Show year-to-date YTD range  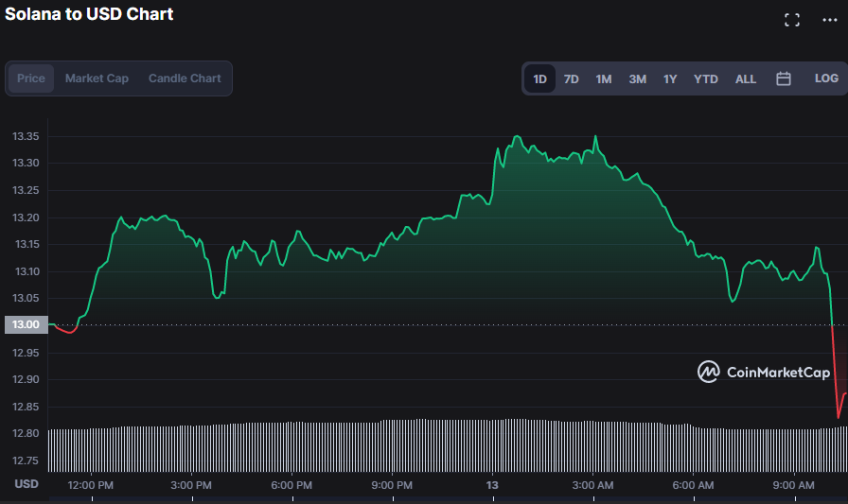(x=706, y=78)
